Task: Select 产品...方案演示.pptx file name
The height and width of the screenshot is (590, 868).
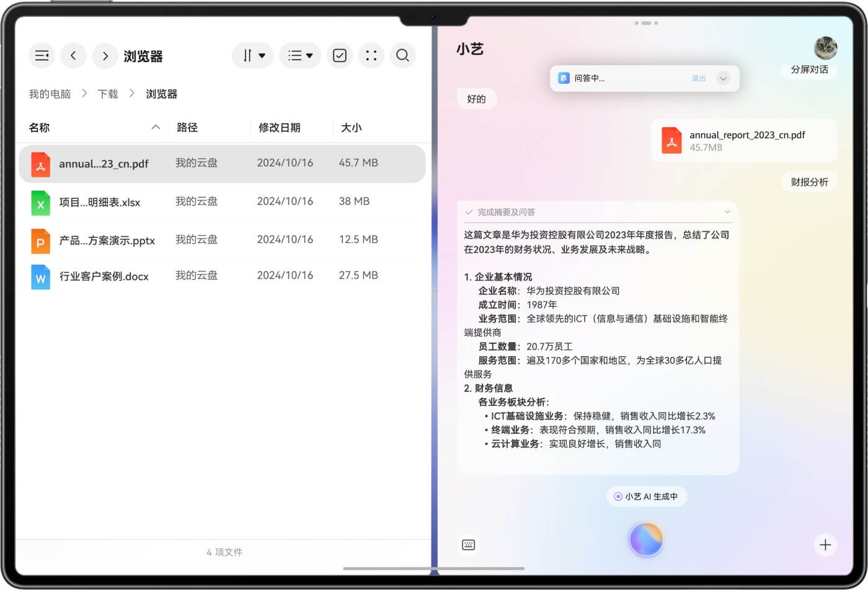Action: click(107, 240)
